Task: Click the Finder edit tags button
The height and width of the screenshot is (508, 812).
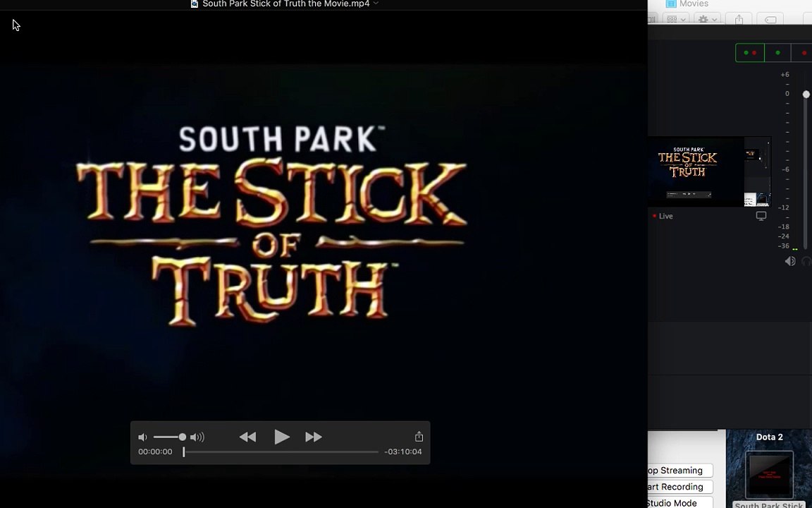Action: click(770, 19)
